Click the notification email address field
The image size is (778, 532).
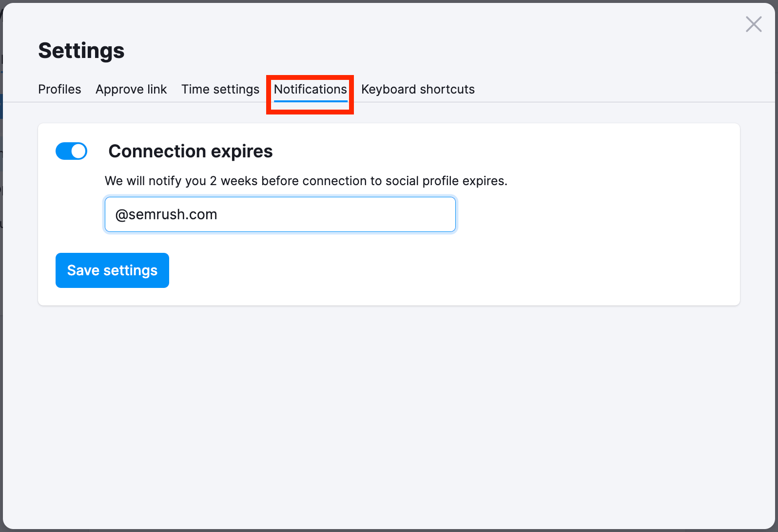click(x=280, y=214)
